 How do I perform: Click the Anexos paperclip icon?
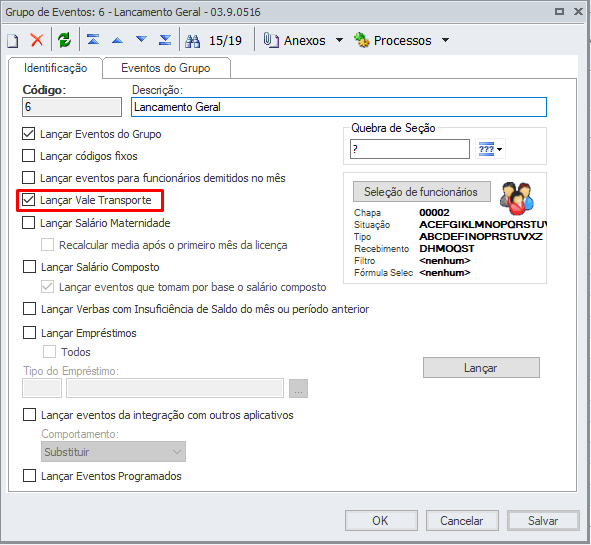(x=271, y=40)
